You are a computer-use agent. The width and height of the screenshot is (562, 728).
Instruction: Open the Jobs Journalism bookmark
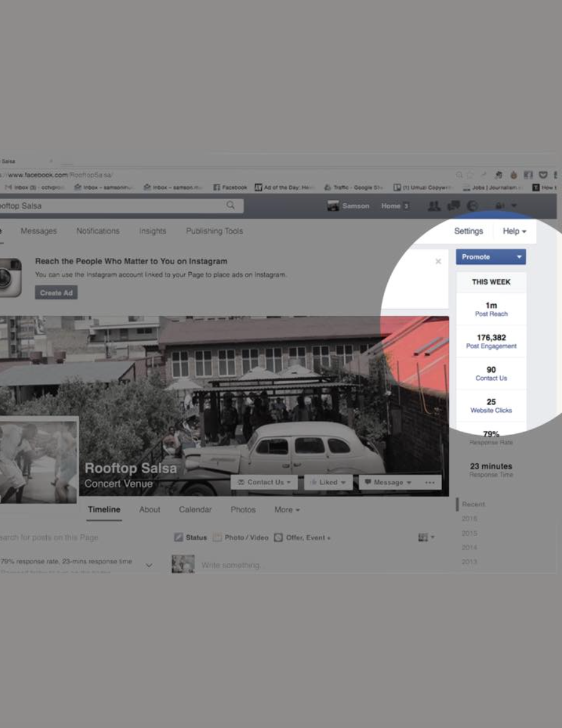[492, 187]
